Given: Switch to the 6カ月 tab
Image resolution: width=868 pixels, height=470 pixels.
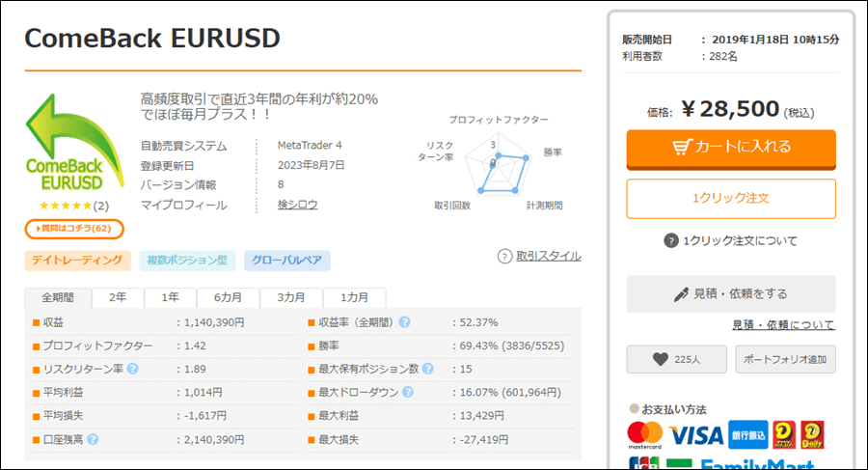Looking at the screenshot, I should 228,297.
